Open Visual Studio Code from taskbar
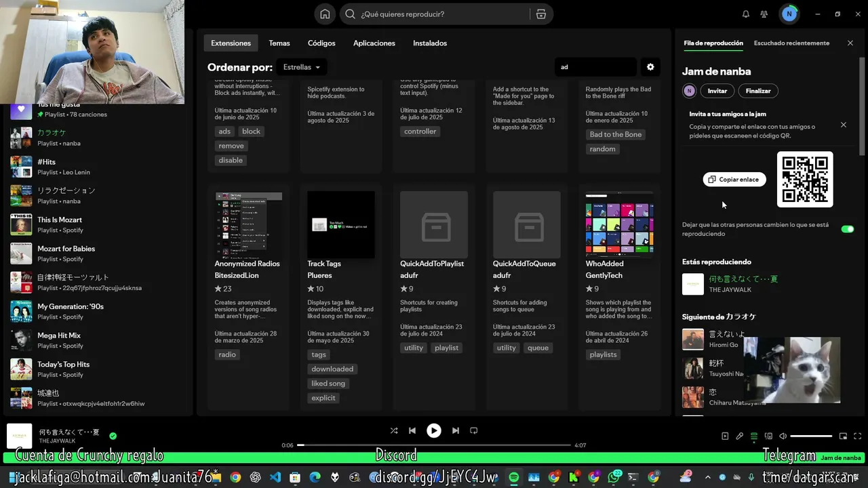Image resolution: width=868 pixels, height=488 pixels. point(275,477)
